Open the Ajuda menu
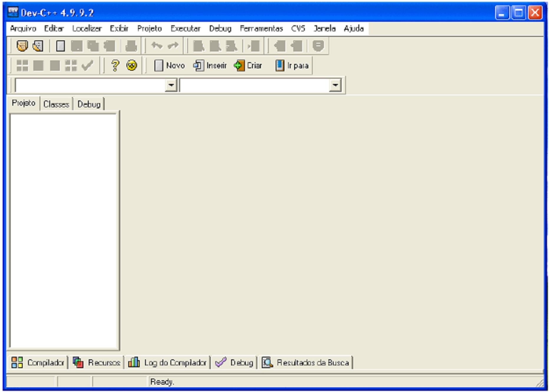The height and width of the screenshot is (392, 550). click(354, 29)
